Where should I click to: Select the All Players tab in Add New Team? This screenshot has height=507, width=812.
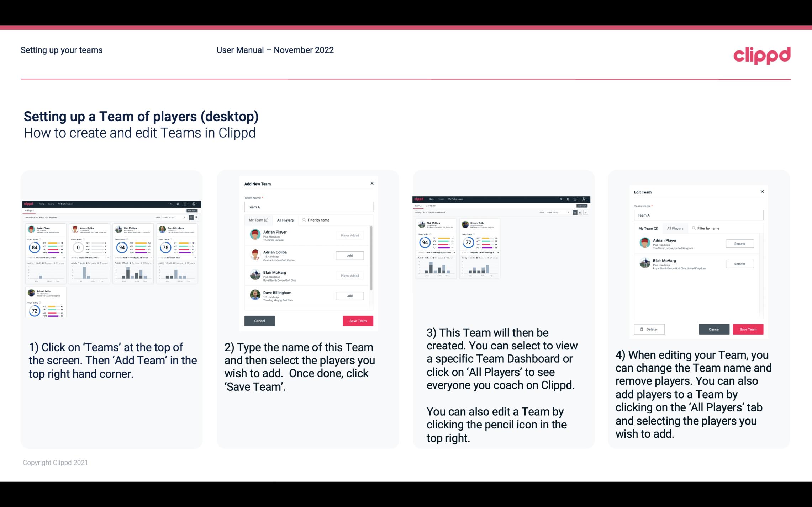coord(285,220)
